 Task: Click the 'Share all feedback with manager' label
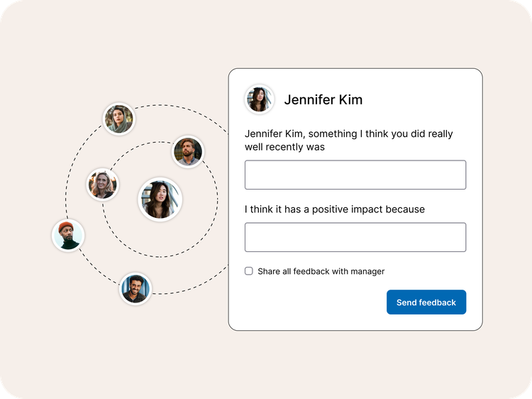321,271
